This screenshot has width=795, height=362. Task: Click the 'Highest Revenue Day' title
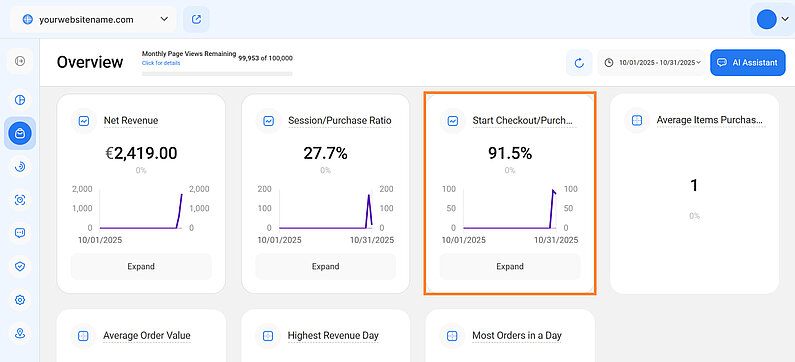(333, 336)
